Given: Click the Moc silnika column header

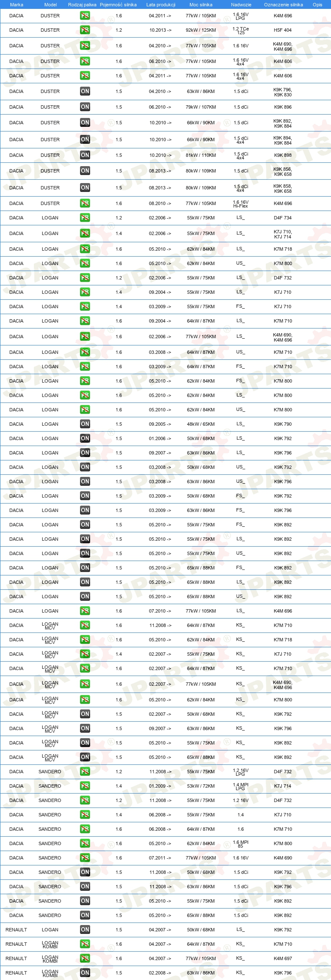Looking at the screenshot, I should click(x=201, y=5).
